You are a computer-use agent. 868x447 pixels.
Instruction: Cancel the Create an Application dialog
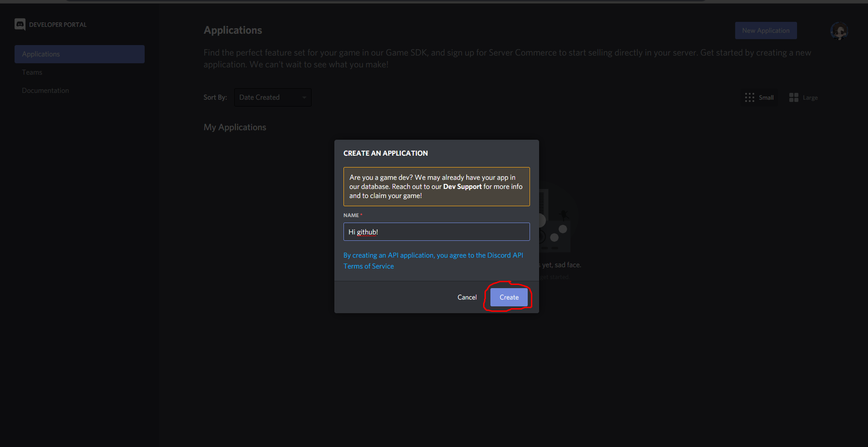click(x=467, y=297)
